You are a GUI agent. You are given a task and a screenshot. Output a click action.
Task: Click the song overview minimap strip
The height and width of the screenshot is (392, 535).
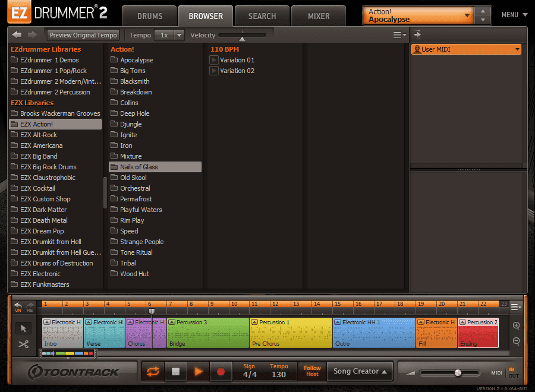(68, 354)
